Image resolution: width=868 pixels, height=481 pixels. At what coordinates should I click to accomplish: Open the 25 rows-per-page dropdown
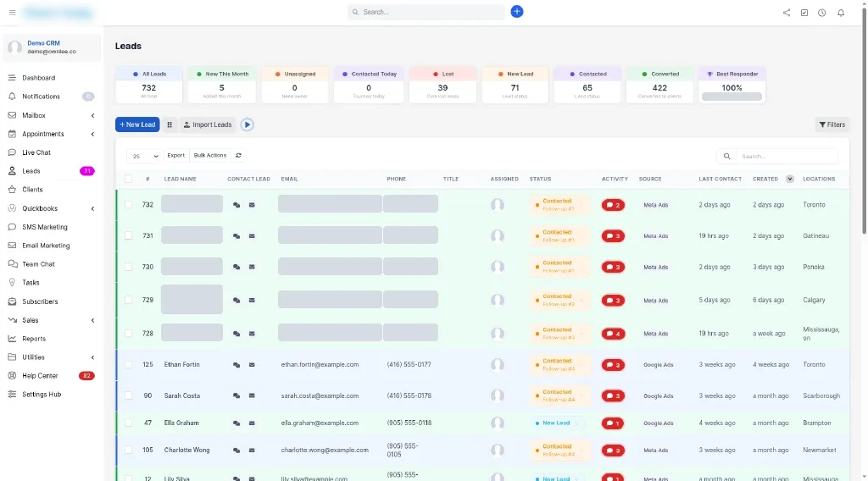pyautogui.click(x=143, y=156)
